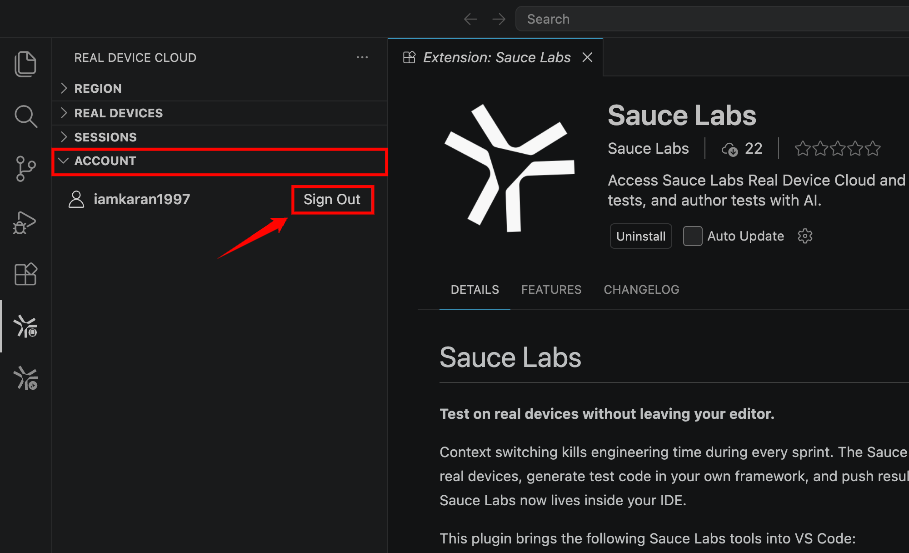
Task: Click the Uninstall button
Action: click(641, 236)
